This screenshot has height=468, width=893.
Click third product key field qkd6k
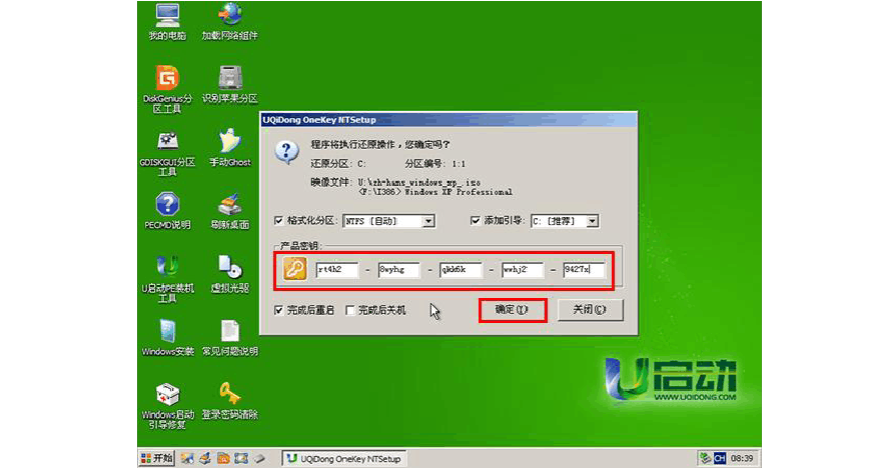click(461, 269)
